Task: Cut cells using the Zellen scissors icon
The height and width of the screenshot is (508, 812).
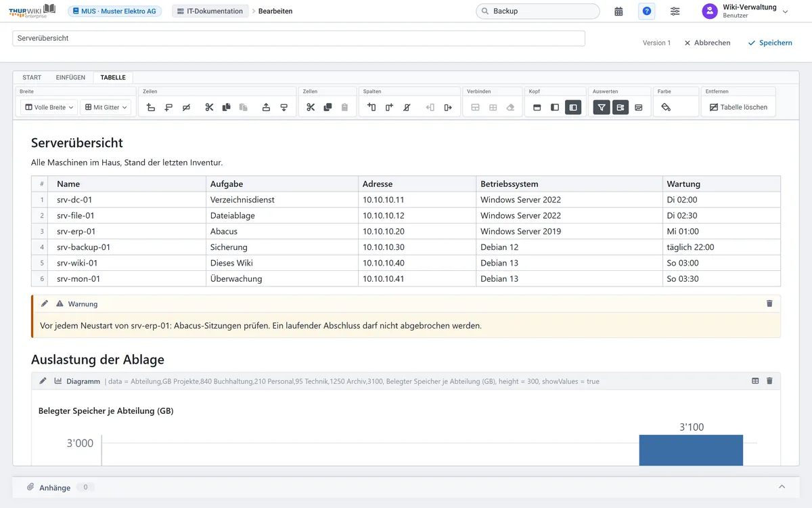Action: coord(311,107)
